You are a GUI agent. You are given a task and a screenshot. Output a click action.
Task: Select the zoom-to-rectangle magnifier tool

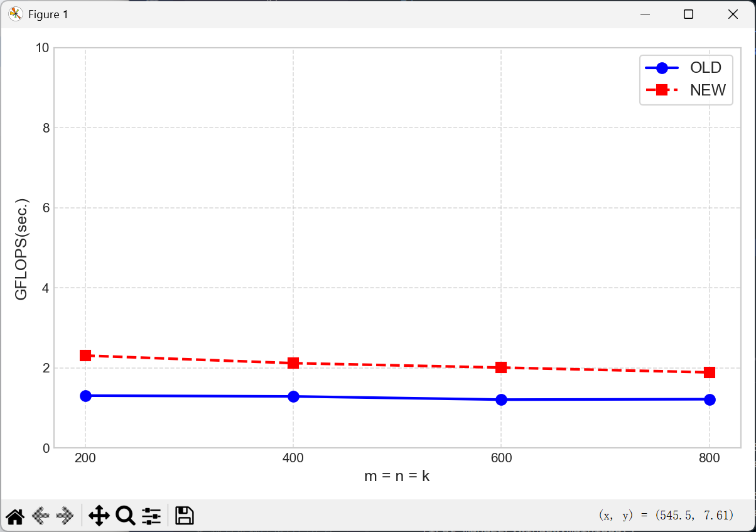coord(126,516)
